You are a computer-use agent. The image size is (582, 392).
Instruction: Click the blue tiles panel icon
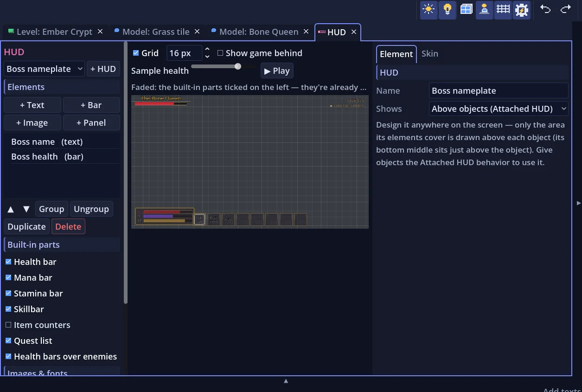(466, 9)
